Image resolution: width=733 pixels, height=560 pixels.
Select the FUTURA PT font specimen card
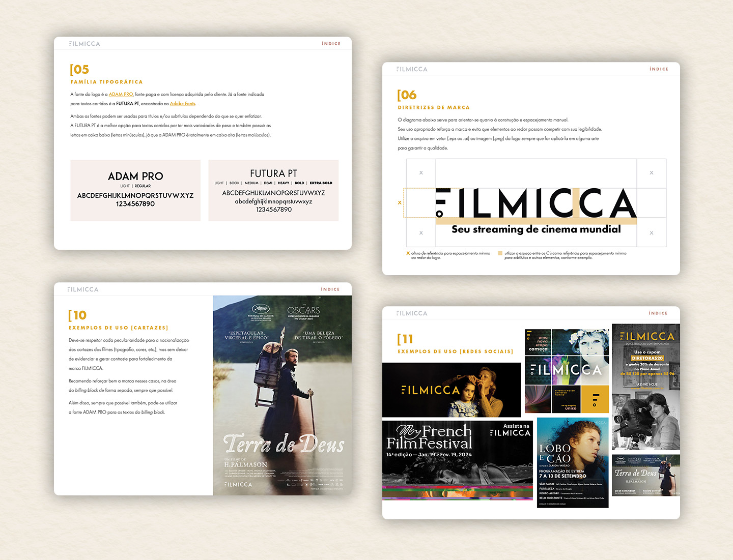click(x=273, y=190)
